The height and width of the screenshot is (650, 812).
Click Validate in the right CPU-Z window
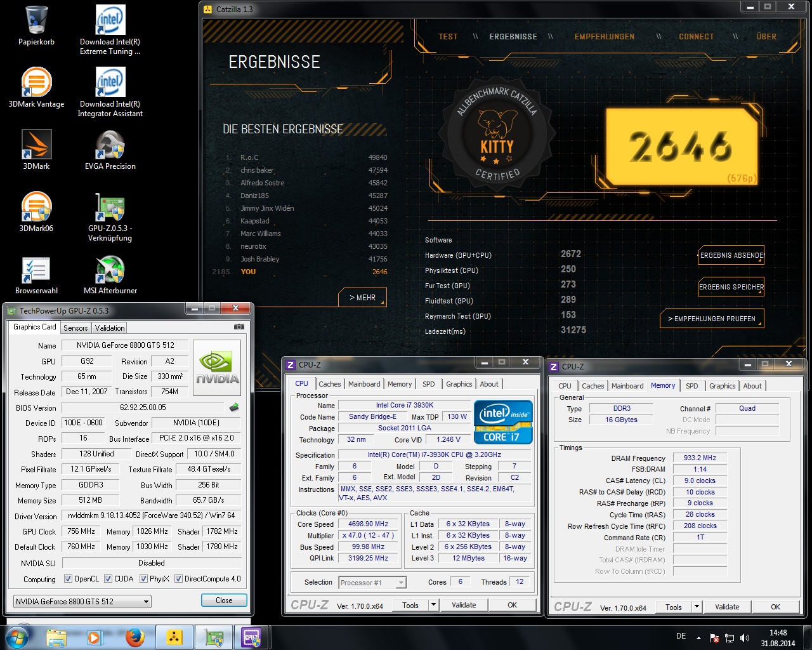pyautogui.click(x=727, y=607)
